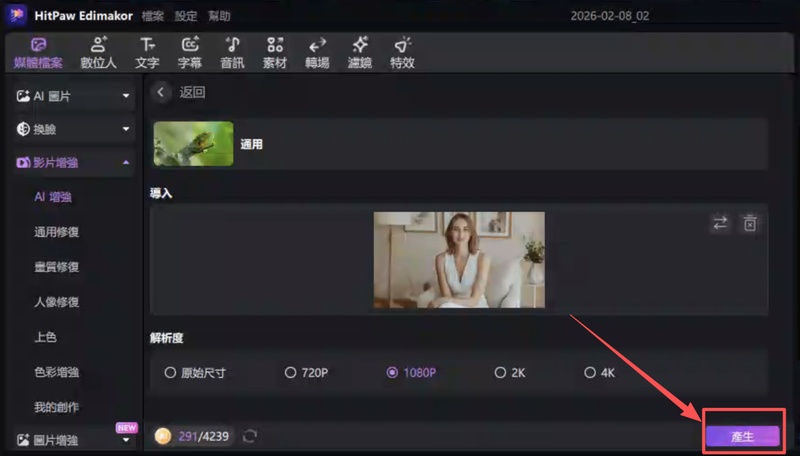Click the HitPaw Edimakor logo icon
Screen dimensions: 800x456
pos(16,15)
